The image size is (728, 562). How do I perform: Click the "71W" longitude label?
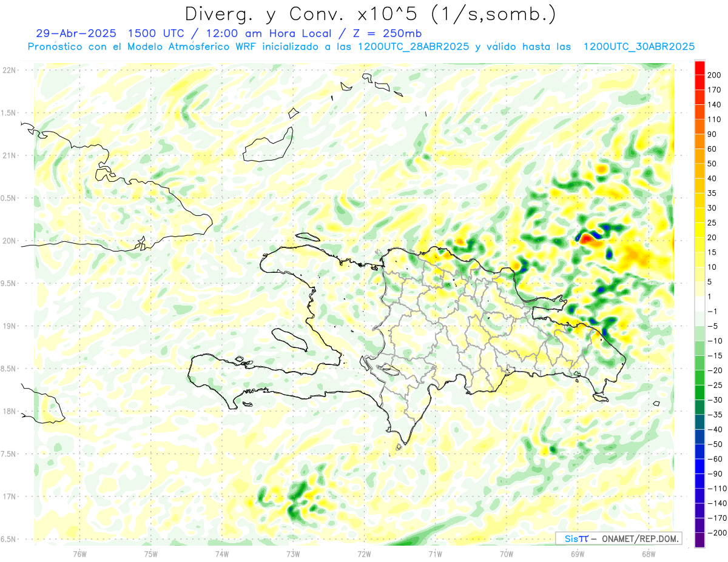pyautogui.click(x=435, y=554)
